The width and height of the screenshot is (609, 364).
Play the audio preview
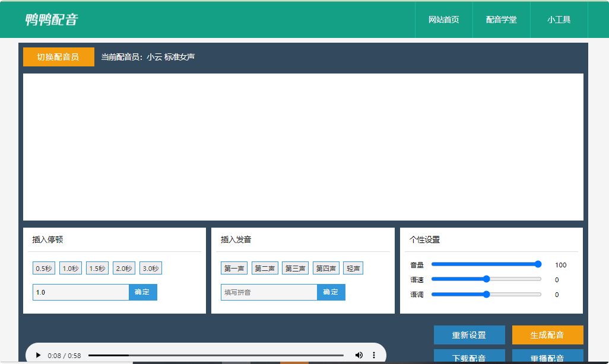click(x=39, y=355)
